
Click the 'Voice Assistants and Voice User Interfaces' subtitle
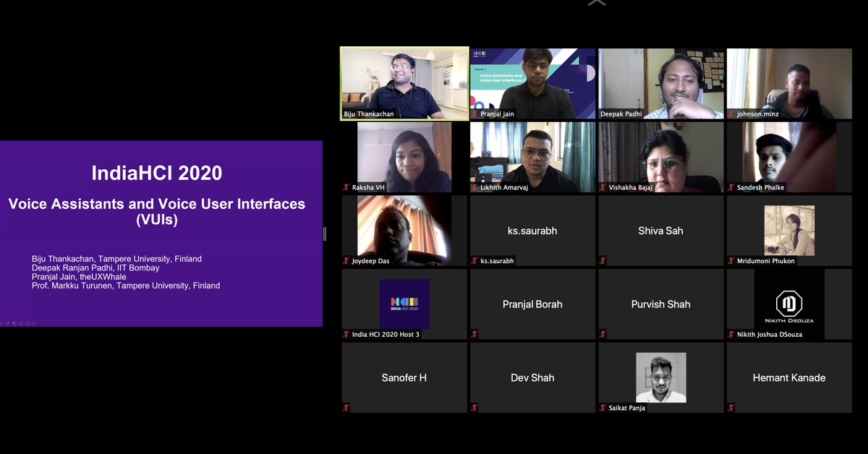coord(157,204)
